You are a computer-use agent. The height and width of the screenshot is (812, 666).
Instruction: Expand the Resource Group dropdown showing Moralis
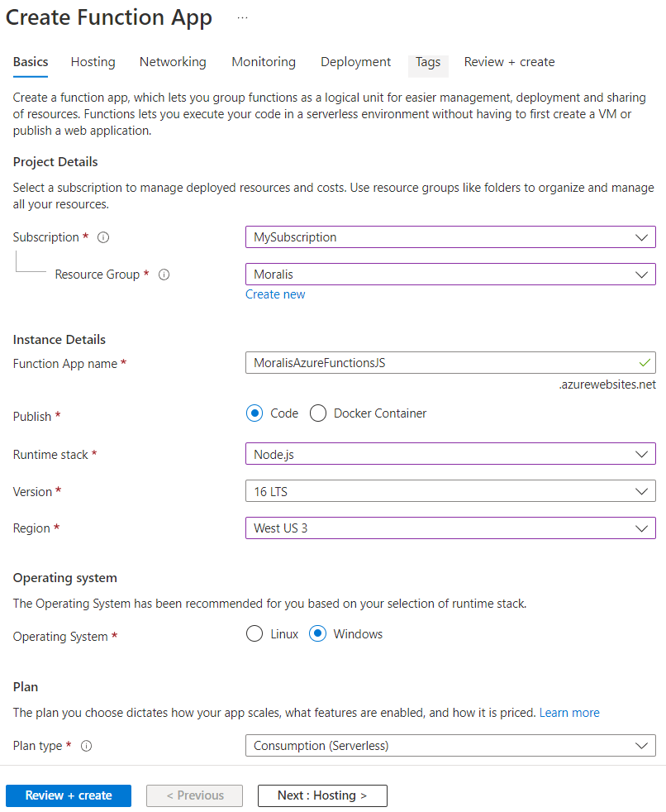[450, 275]
